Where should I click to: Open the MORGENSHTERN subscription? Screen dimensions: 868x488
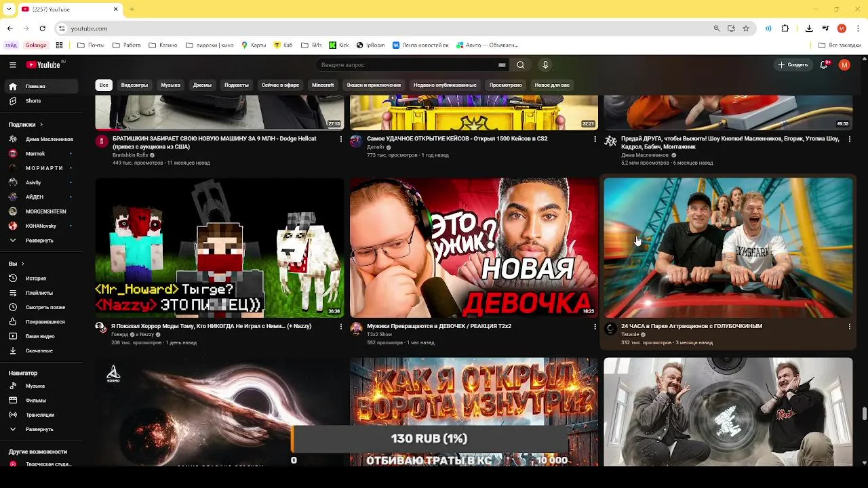(x=42, y=211)
